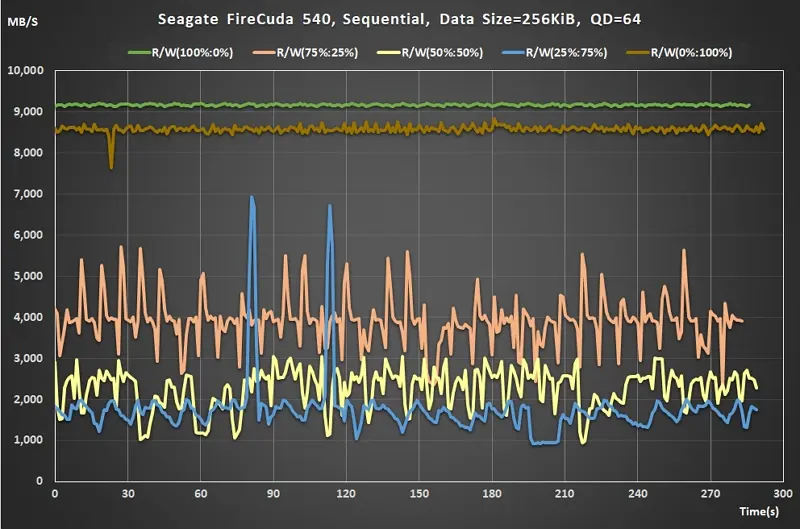Click the MB/S axis unit label
Viewport: 800px width, 529px height.
pos(22,22)
